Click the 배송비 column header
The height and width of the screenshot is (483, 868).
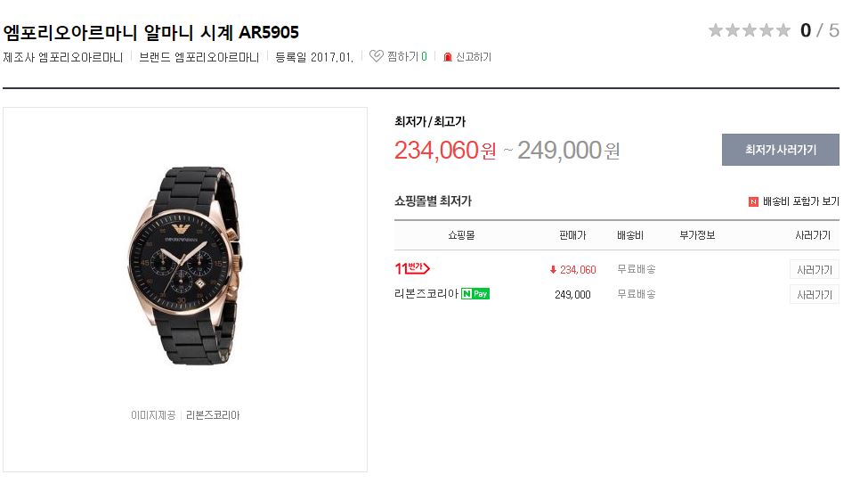(630, 235)
